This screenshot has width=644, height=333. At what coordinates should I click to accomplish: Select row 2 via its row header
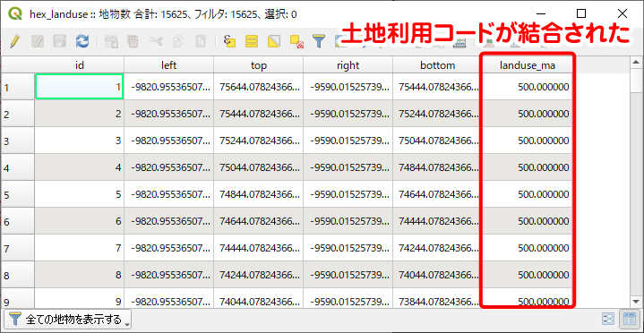click(x=18, y=114)
